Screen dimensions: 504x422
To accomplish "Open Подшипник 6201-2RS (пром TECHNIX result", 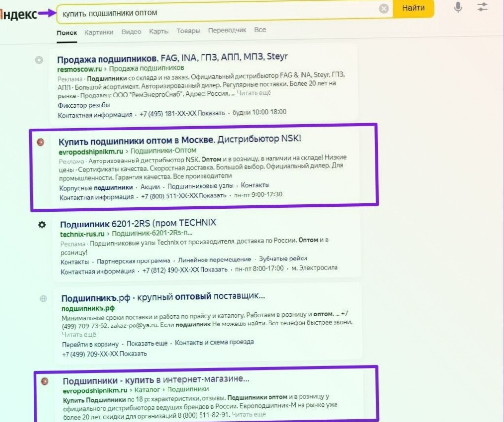I will pos(138,223).
